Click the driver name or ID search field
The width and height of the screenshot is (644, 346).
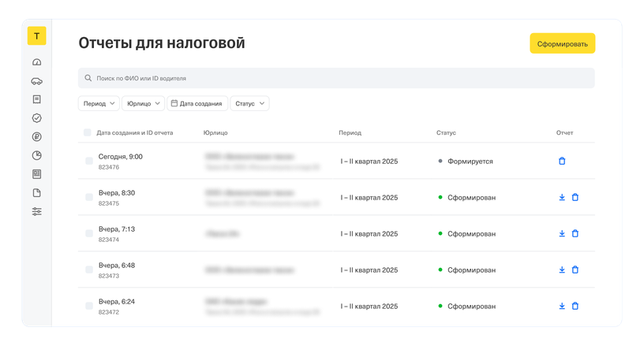pyautogui.click(x=336, y=78)
